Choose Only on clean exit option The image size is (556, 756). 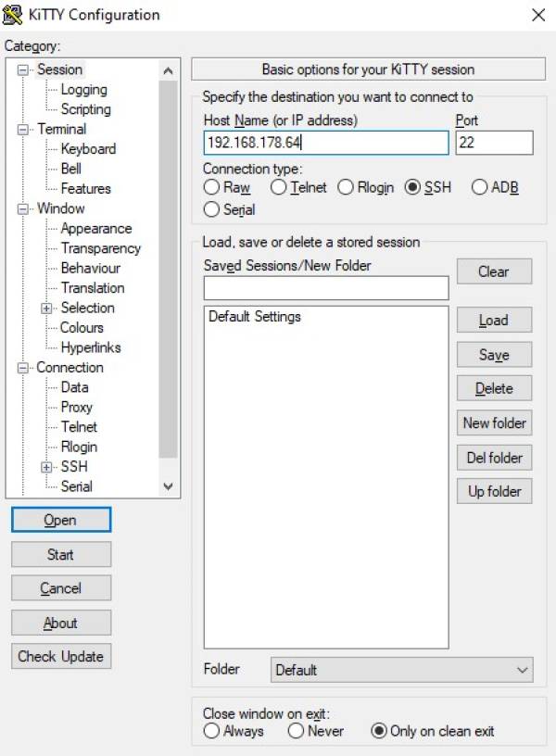click(x=379, y=731)
